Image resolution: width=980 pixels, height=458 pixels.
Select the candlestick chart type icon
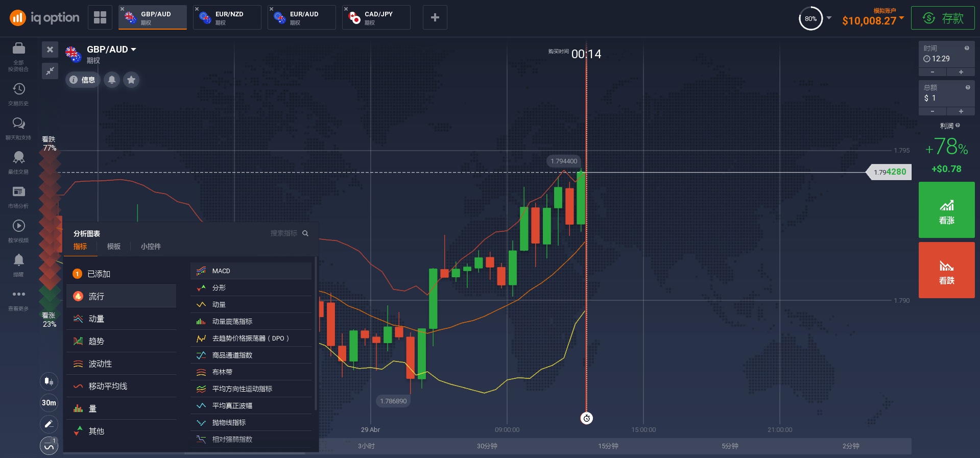click(x=49, y=381)
